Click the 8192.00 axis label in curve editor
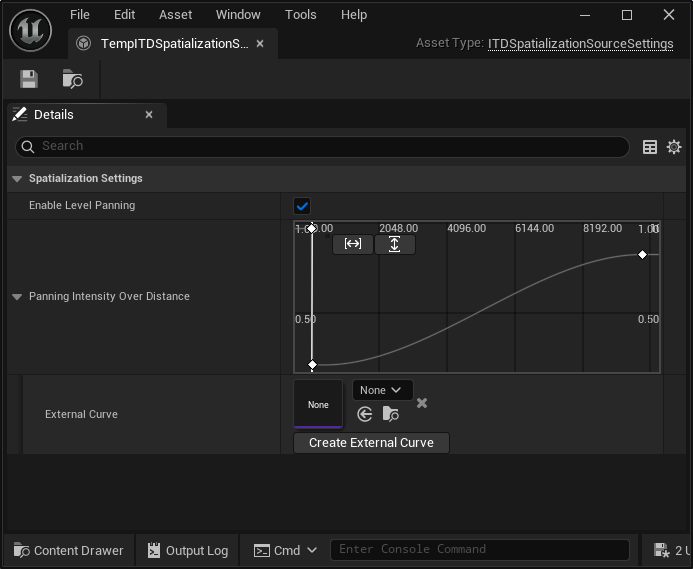The height and width of the screenshot is (569, 693). click(x=602, y=228)
